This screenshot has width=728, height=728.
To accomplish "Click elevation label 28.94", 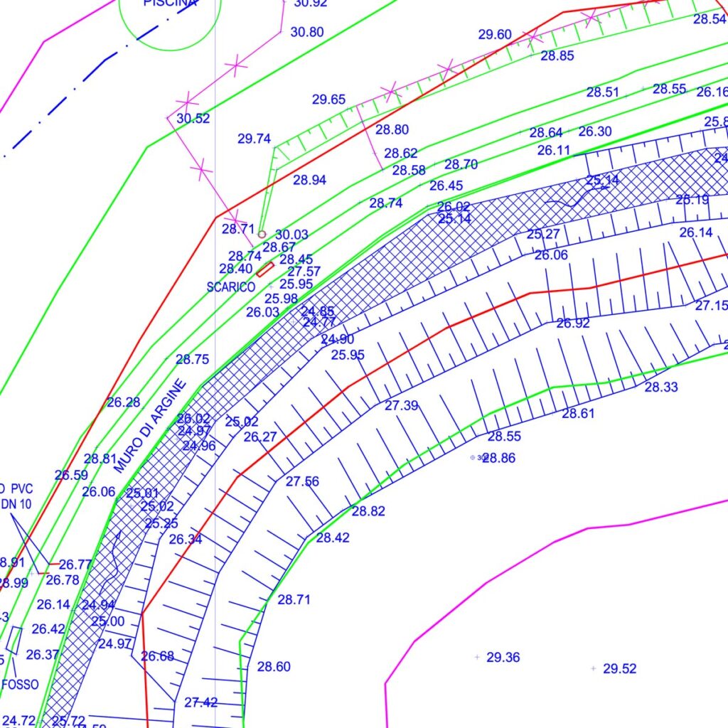I will tap(310, 180).
